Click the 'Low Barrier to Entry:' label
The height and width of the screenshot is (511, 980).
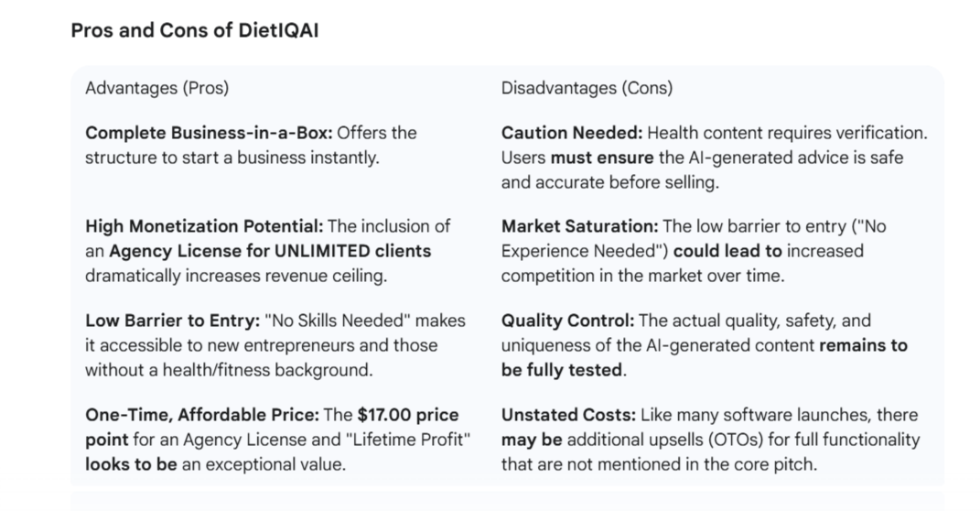[x=173, y=321]
